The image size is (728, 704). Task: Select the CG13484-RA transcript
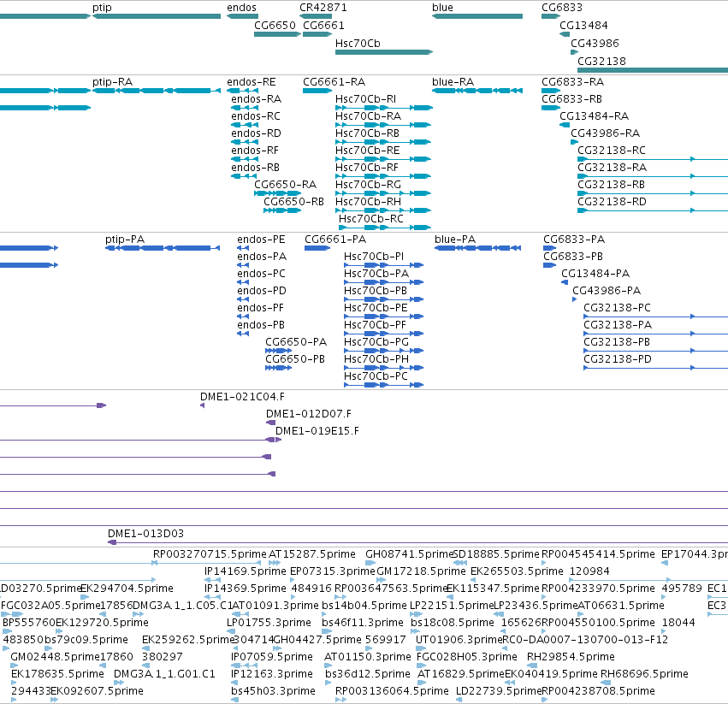coord(565,125)
